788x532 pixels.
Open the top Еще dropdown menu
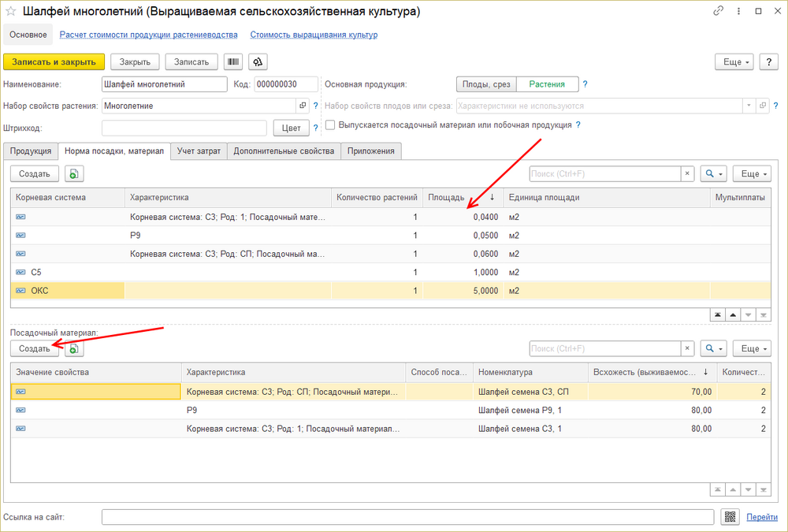[x=734, y=62]
